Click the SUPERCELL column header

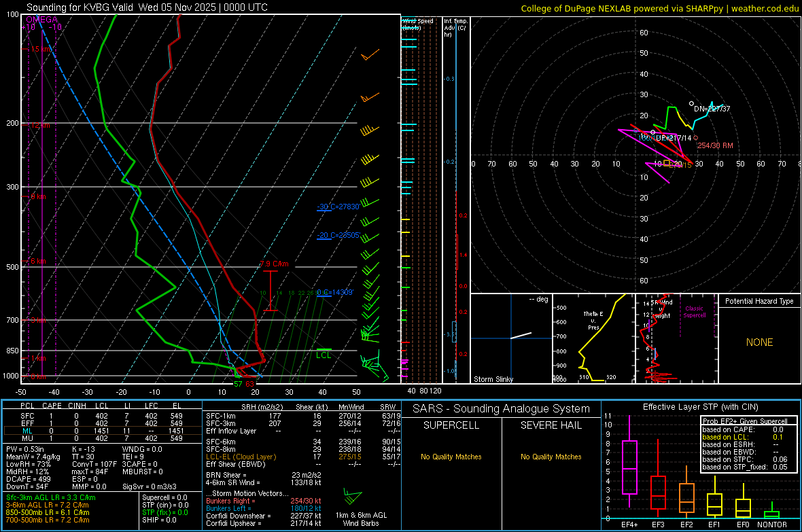(x=451, y=425)
